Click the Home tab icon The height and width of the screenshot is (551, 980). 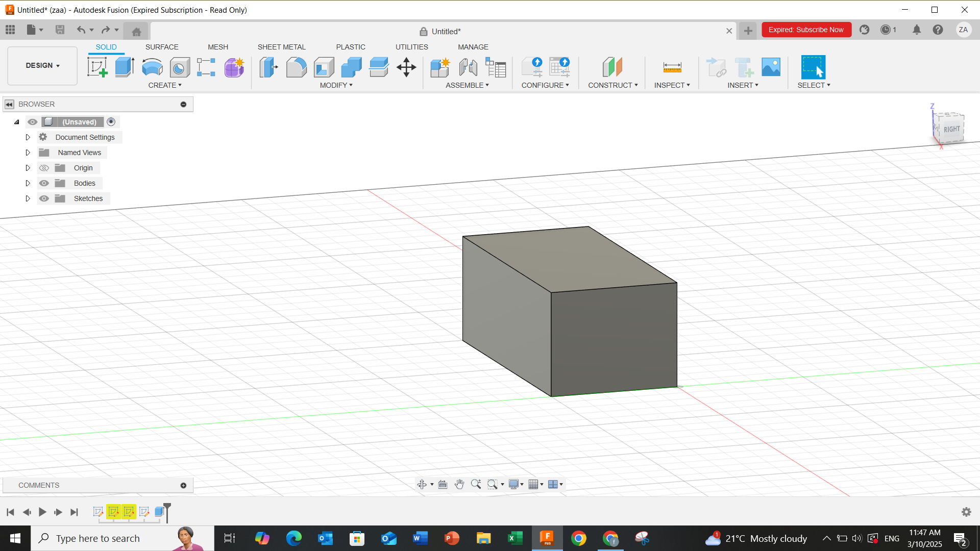136,32
